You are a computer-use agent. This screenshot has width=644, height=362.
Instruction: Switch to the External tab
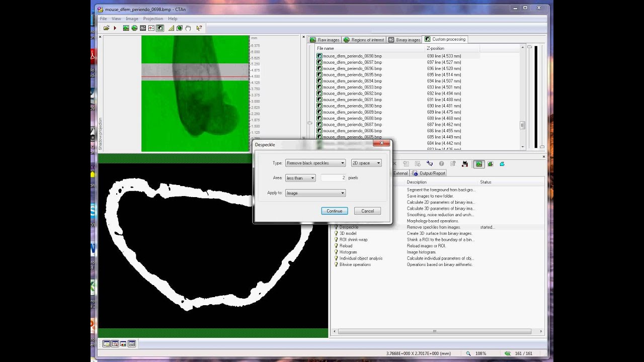point(400,173)
